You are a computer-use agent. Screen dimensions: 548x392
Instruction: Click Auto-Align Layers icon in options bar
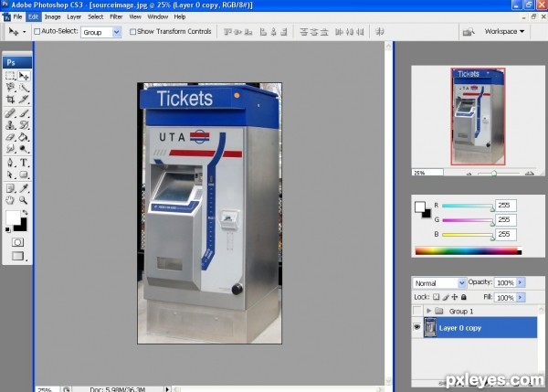(380, 32)
